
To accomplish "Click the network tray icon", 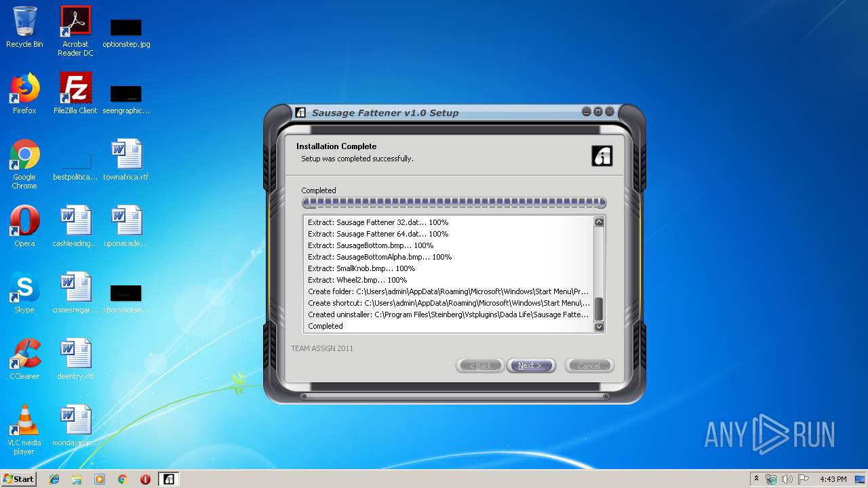I will coord(771,479).
